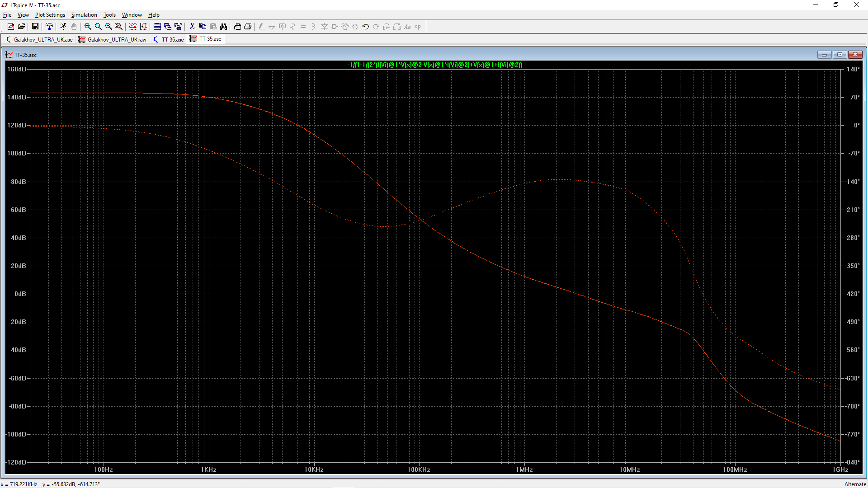This screenshot has width=868, height=488.
Task: Click the Find binoculars icon
Action: [x=223, y=27]
